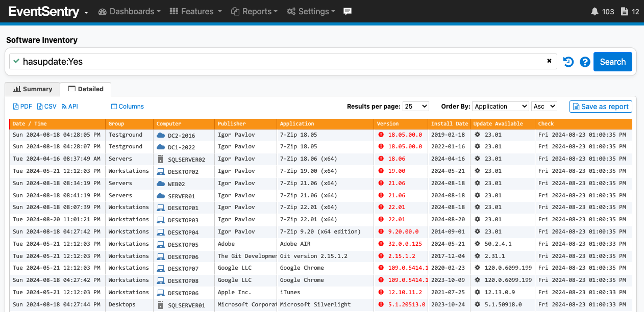Click the hasupdate:Yes search field
This screenshot has height=312, width=644.
click(x=283, y=62)
